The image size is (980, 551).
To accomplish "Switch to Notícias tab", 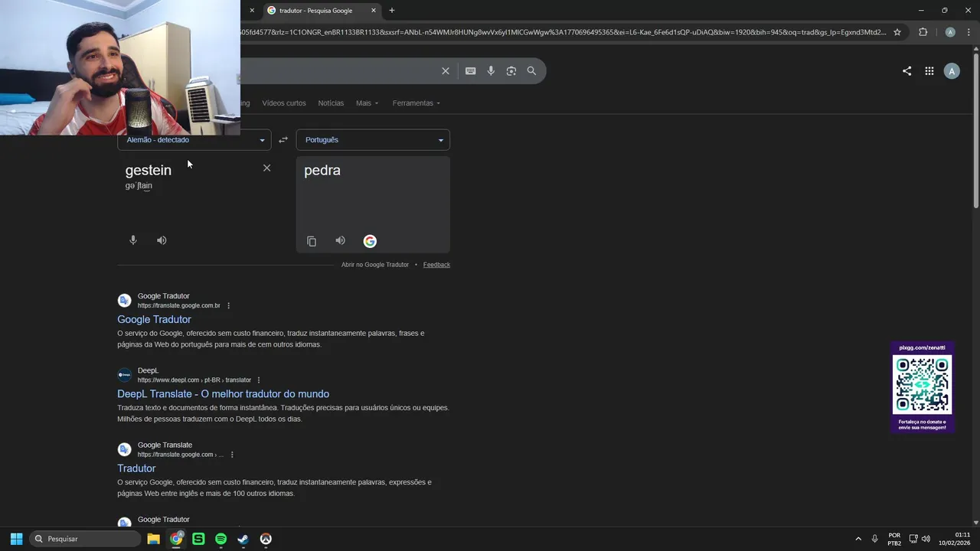I will point(331,103).
